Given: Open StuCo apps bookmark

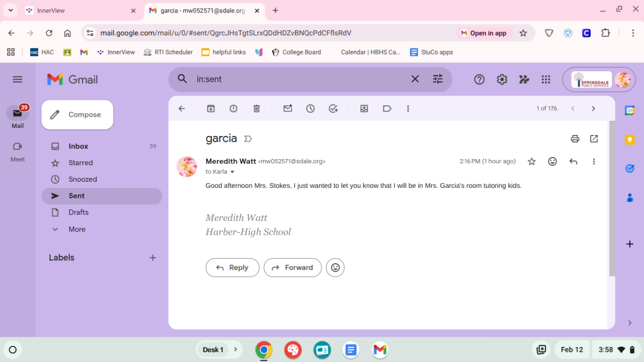Looking at the screenshot, I should tap(432, 52).
